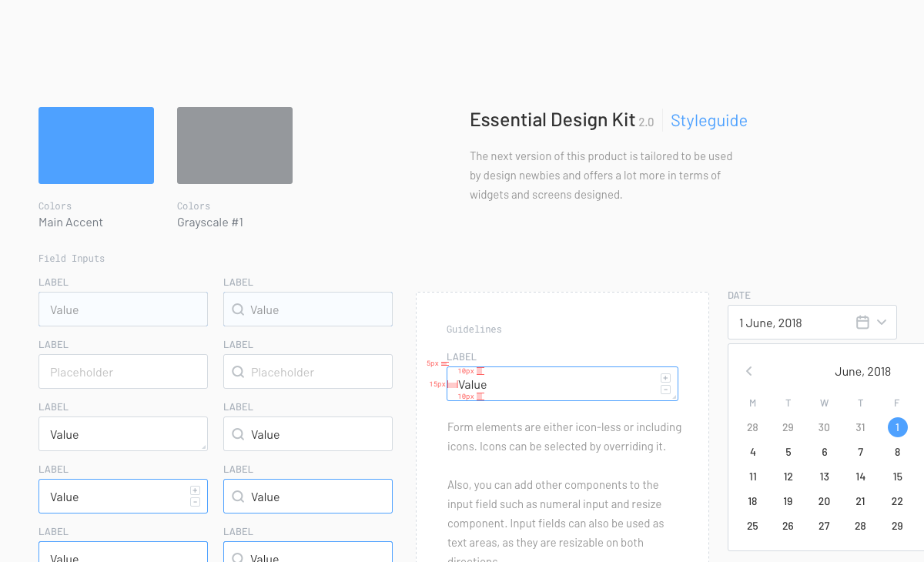
Task: Click the search icon in the focused blue input
Action: (x=239, y=496)
